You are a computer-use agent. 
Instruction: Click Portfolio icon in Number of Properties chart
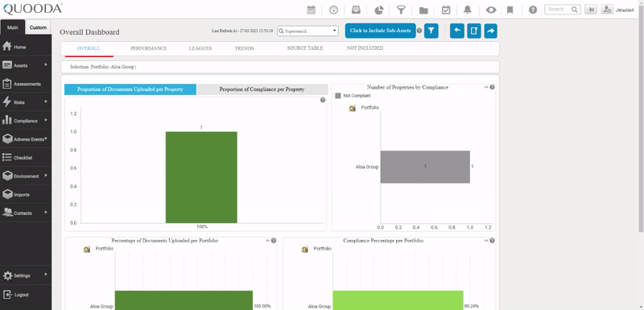click(352, 109)
